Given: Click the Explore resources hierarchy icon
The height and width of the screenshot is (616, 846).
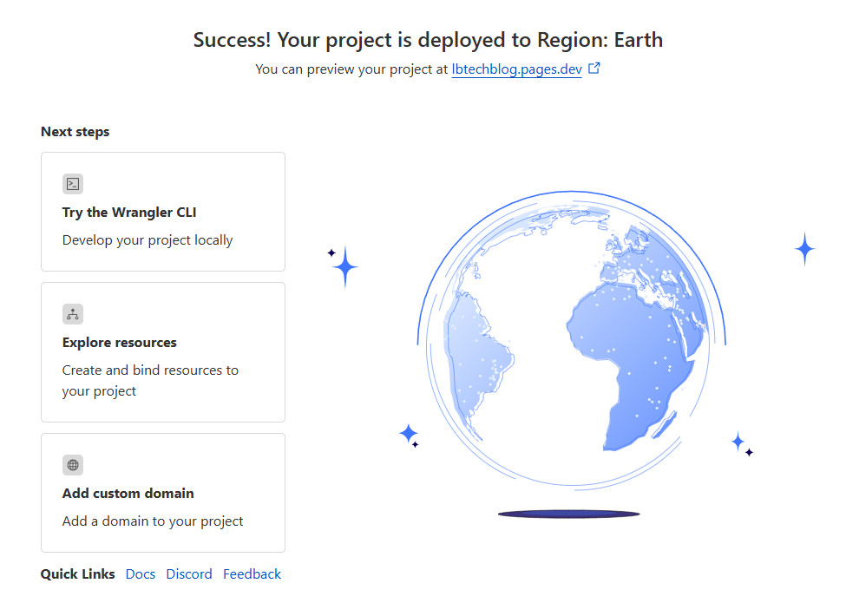Looking at the screenshot, I should [73, 314].
